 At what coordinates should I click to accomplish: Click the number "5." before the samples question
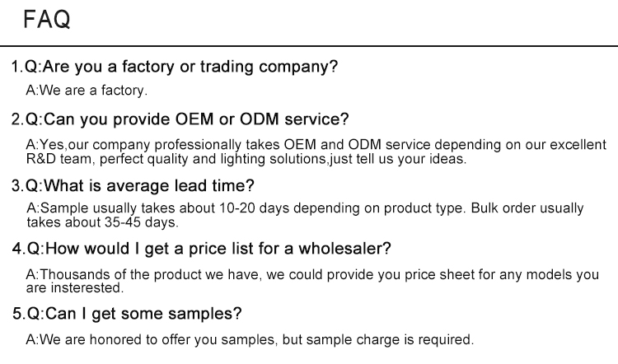coord(18,314)
